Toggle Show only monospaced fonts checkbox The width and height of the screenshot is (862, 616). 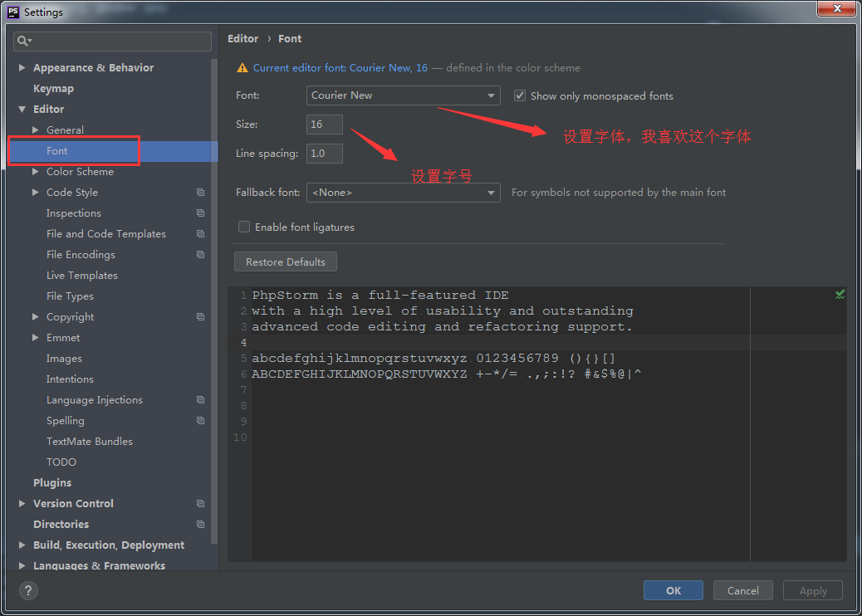point(520,95)
